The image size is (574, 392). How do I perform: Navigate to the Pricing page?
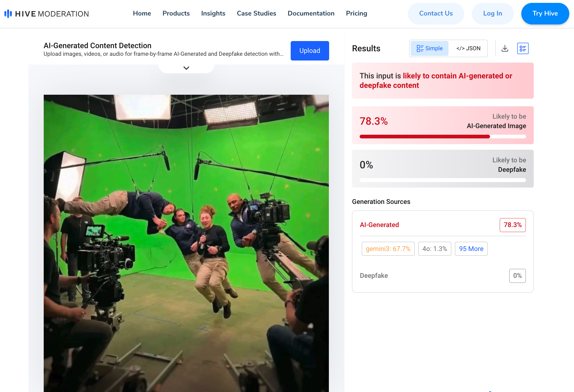(356, 13)
